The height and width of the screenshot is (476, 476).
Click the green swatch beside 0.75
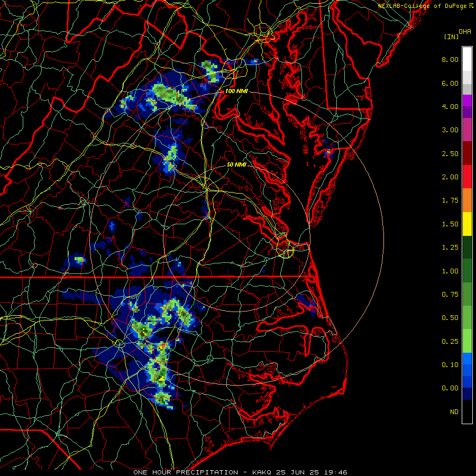(467, 294)
